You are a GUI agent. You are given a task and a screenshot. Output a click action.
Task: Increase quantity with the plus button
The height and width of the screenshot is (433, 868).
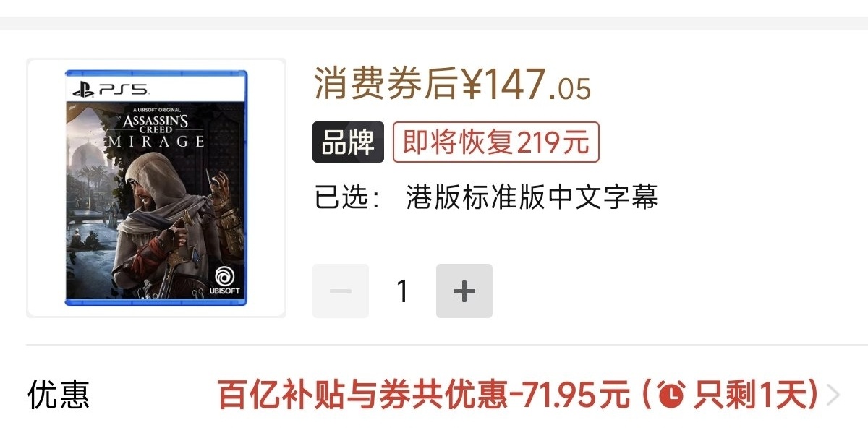[x=464, y=291]
